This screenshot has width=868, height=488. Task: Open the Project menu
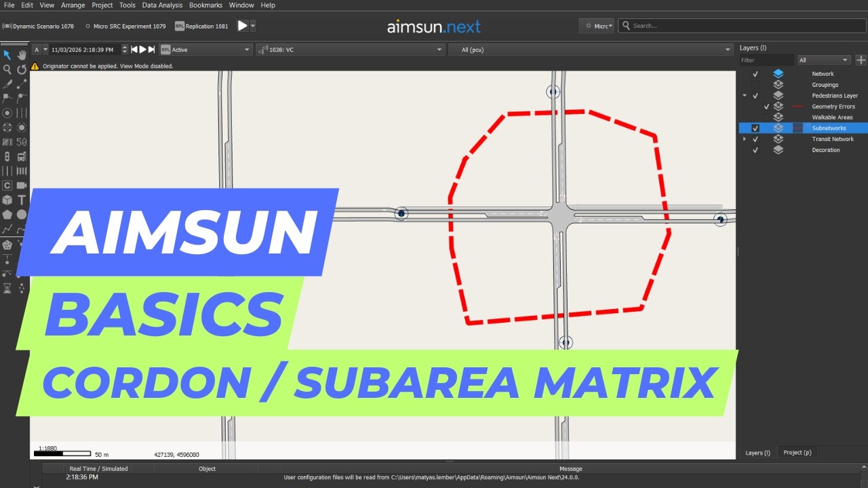[x=102, y=5]
